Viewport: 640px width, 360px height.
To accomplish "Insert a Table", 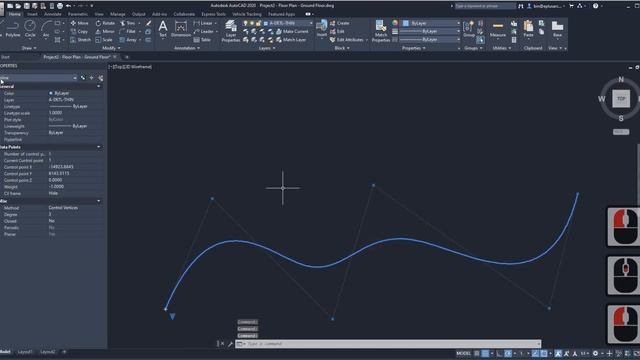I will pyautogui.click(x=202, y=40).
